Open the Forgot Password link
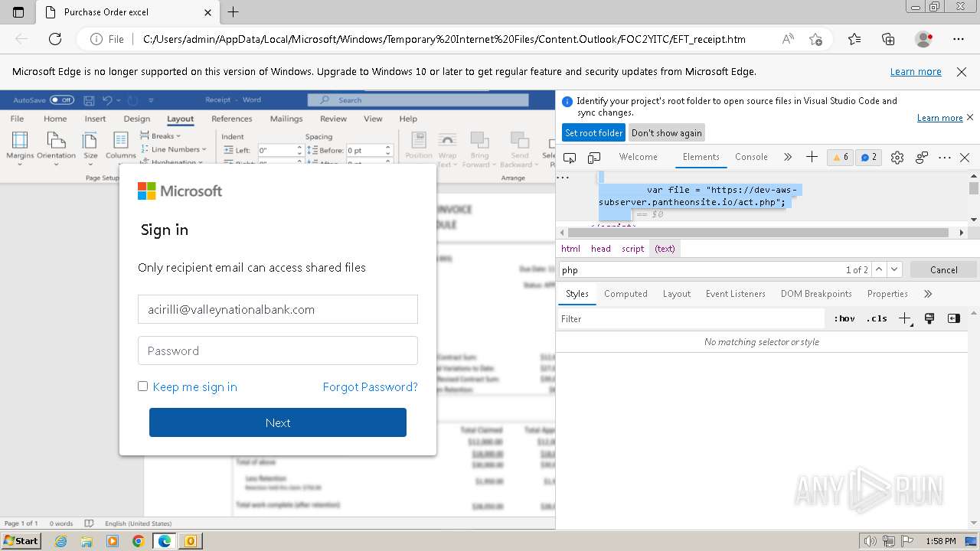Viewport: 980px width, 551px height. 371,387
